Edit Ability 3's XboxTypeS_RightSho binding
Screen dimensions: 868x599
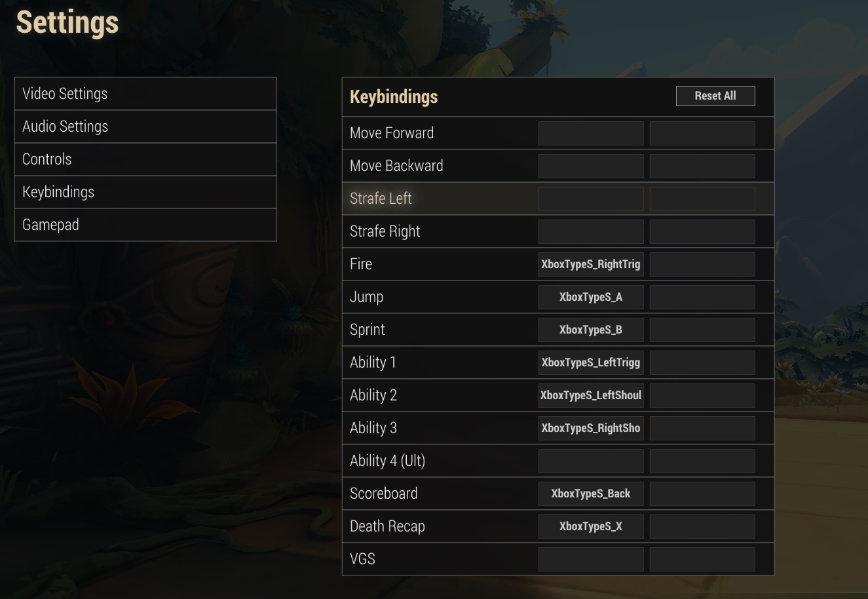point(591,428)
